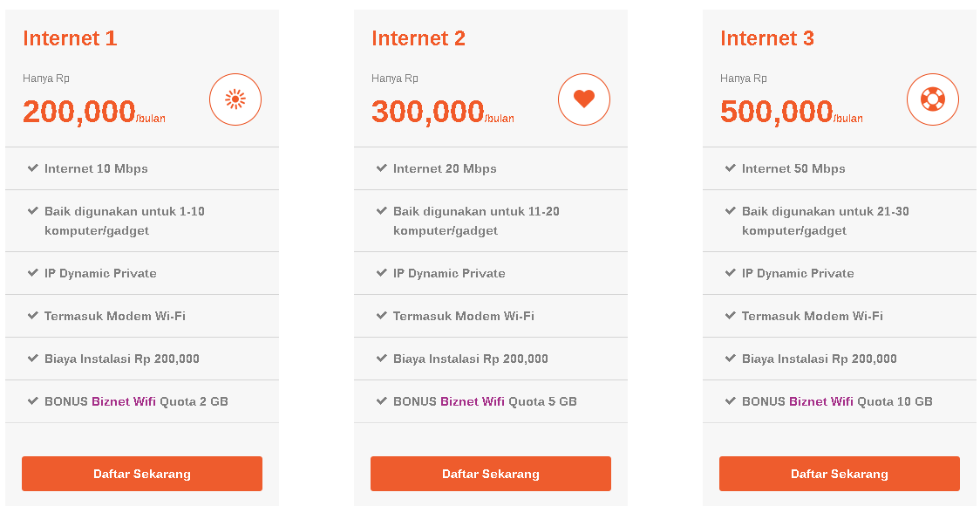
Task: Click the checkmark next to Biaya Instalasi on Internet 3
Action: coord(731,359)
